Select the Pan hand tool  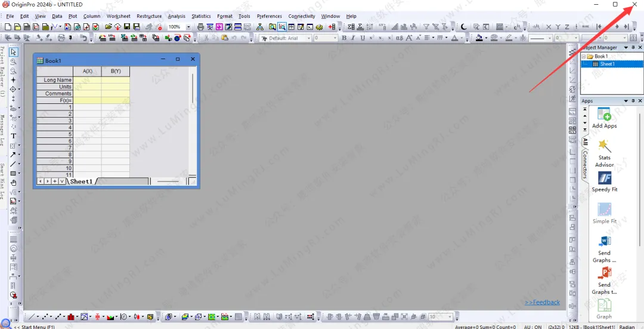13,183
